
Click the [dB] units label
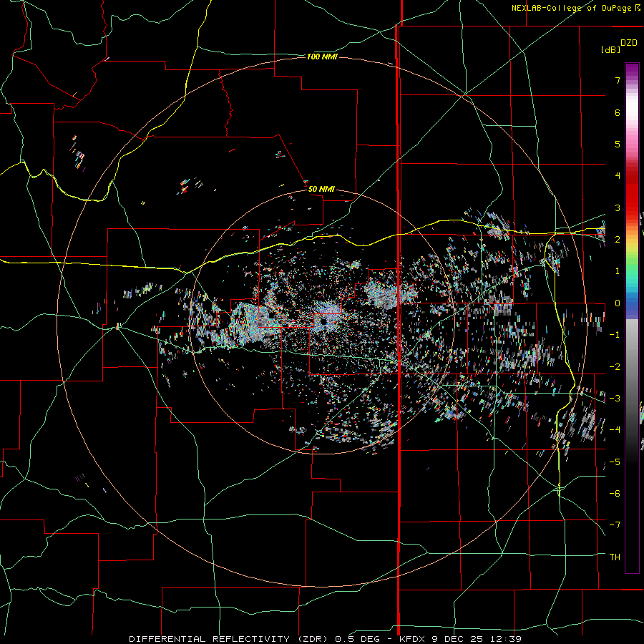tap(610, 49)
